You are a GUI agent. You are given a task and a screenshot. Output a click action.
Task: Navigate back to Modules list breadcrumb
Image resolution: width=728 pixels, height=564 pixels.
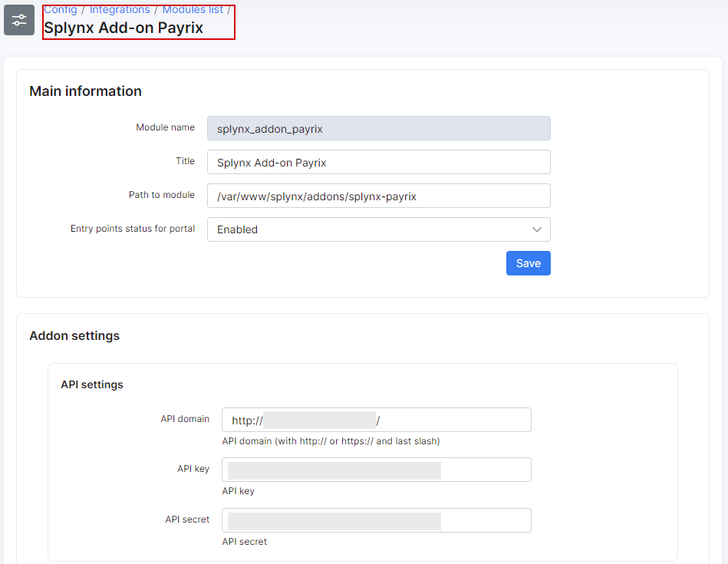[x=193, y=10]
